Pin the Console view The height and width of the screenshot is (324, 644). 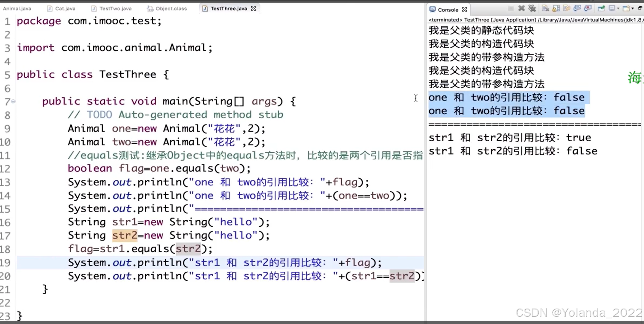601,8
